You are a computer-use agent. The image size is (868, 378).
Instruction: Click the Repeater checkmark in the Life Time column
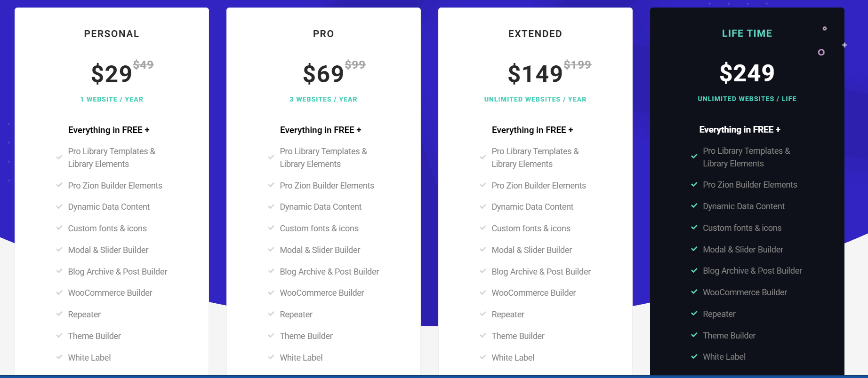pyautogui.click(x=694, y=314)
